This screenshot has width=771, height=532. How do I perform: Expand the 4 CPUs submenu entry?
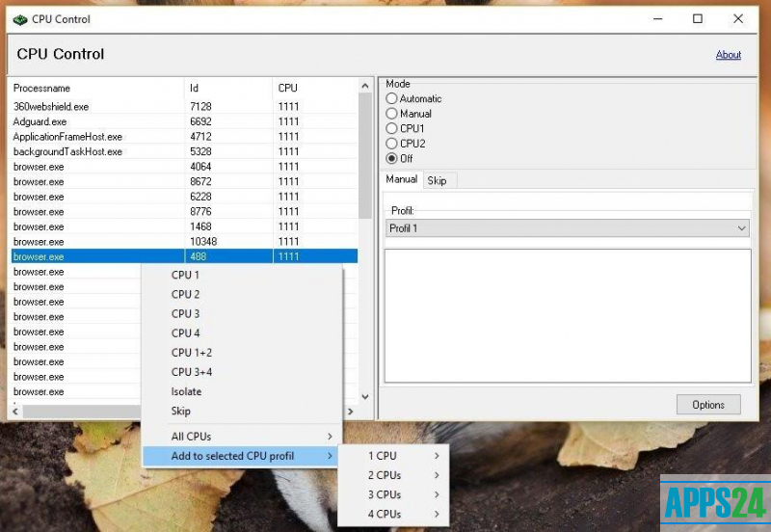point(403,514)
